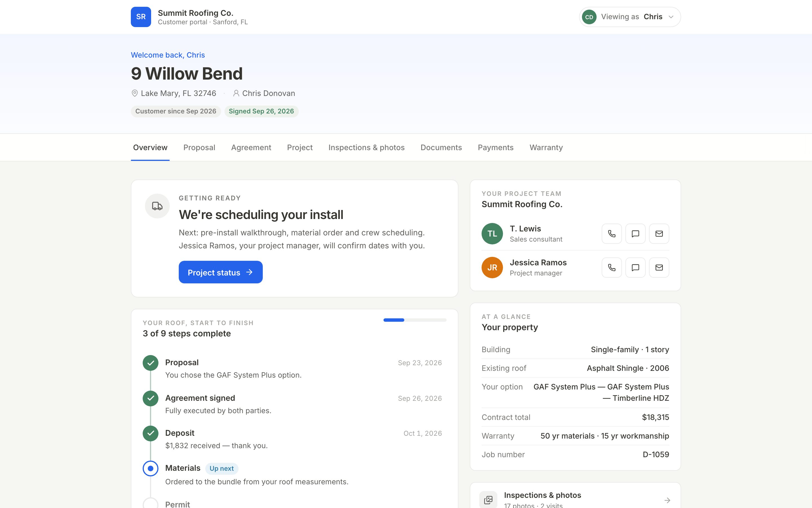Switch to the Overview tab
This screenshot has width=812, height=508.
pyautogui.click(x=150, y=148)
